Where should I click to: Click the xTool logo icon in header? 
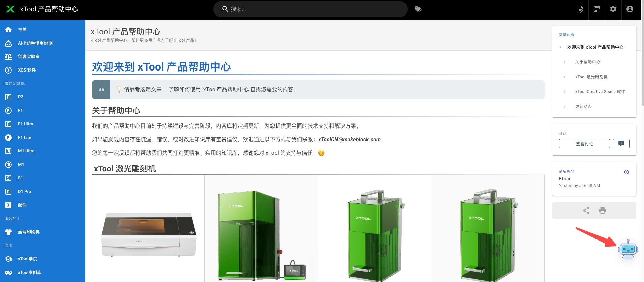pyautogui.click(x=10, y=9)
